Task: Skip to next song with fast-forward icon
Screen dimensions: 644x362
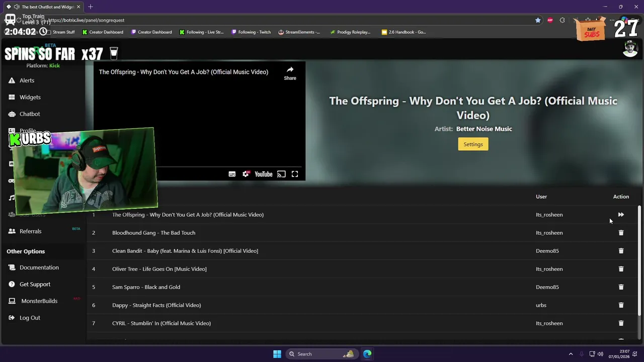Action: (621, 215)
